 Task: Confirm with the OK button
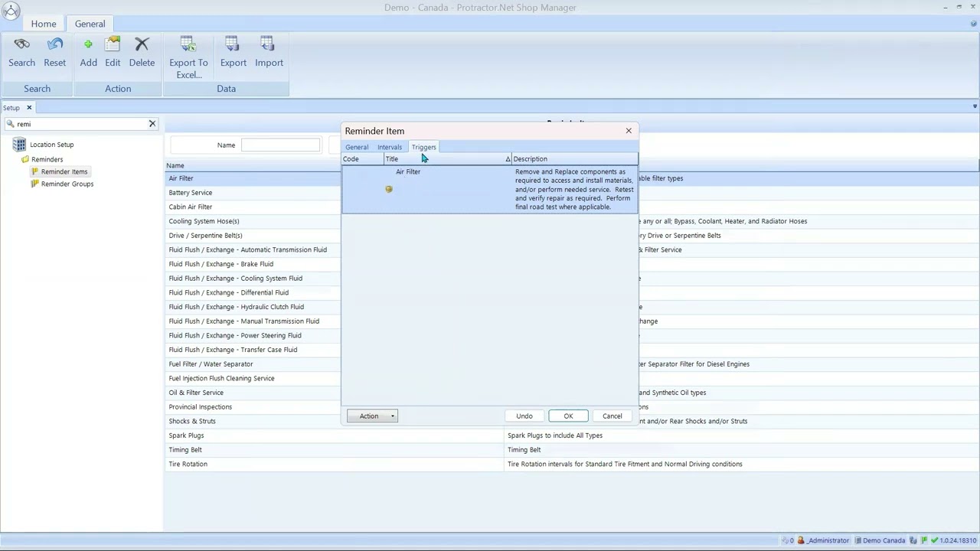point(568,416)
